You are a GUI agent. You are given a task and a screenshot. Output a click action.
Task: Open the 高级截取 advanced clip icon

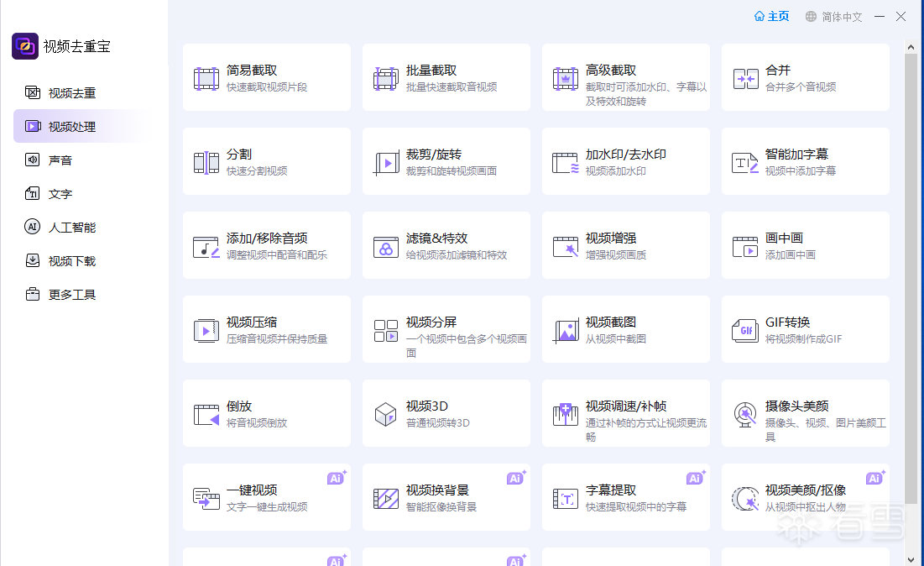(x=566, y=79)
